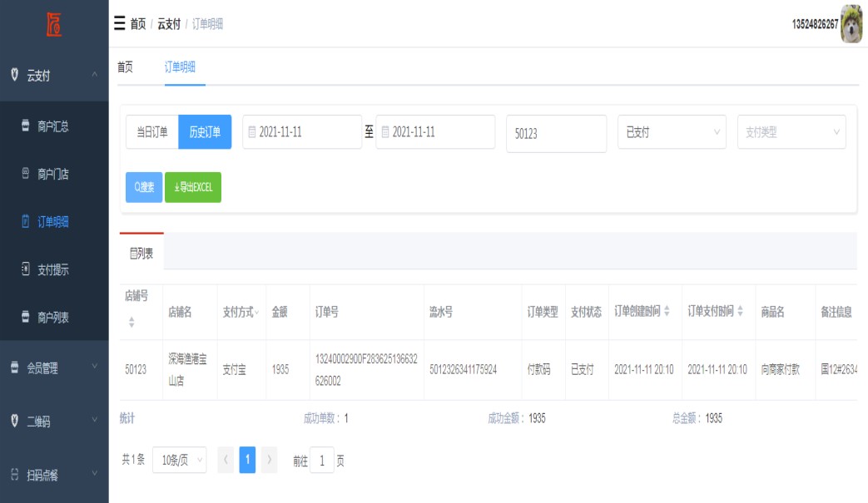Viewport: 868px width, 503px height.
Task: Expand the 会员管理 sidebar menu
Action: 54,367
